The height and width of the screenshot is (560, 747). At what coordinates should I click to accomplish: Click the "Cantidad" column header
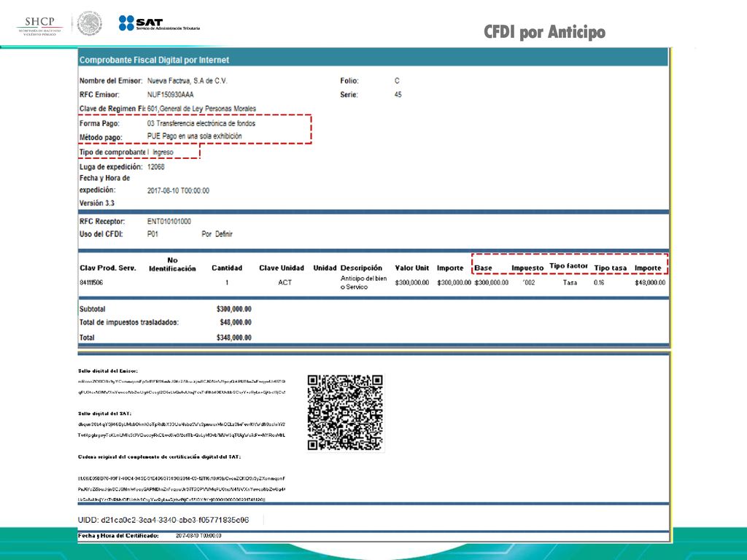point(227,268)
